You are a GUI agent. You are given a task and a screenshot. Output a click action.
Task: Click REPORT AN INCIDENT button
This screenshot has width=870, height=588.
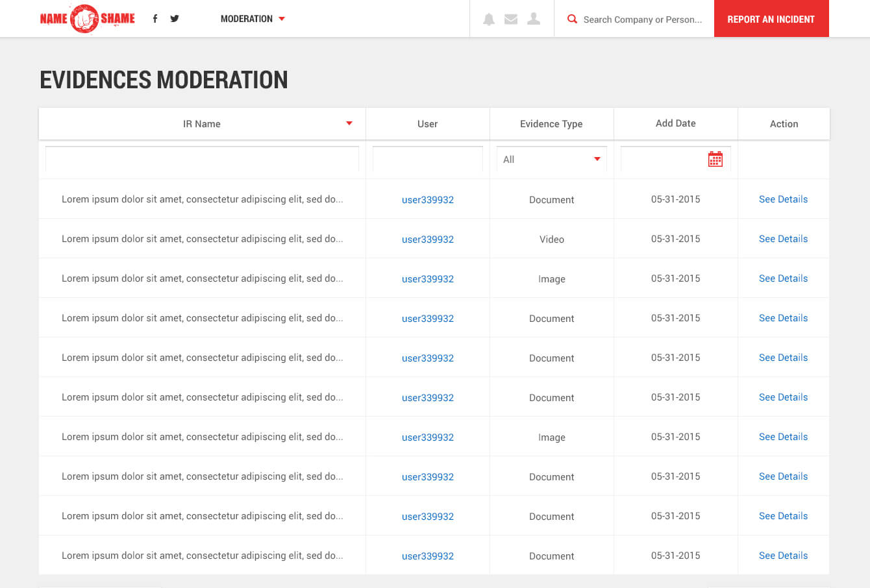click(771, 19)
